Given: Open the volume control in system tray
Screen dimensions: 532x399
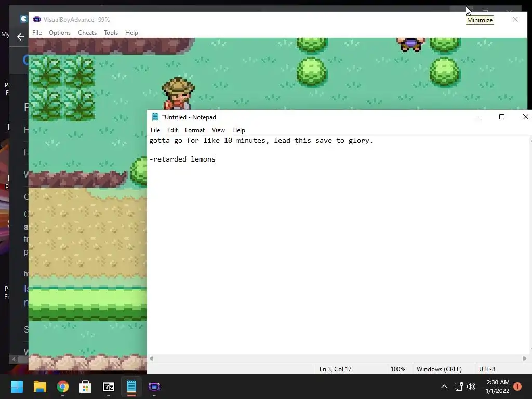Looking at the screenshot, I should click(471, 387).
